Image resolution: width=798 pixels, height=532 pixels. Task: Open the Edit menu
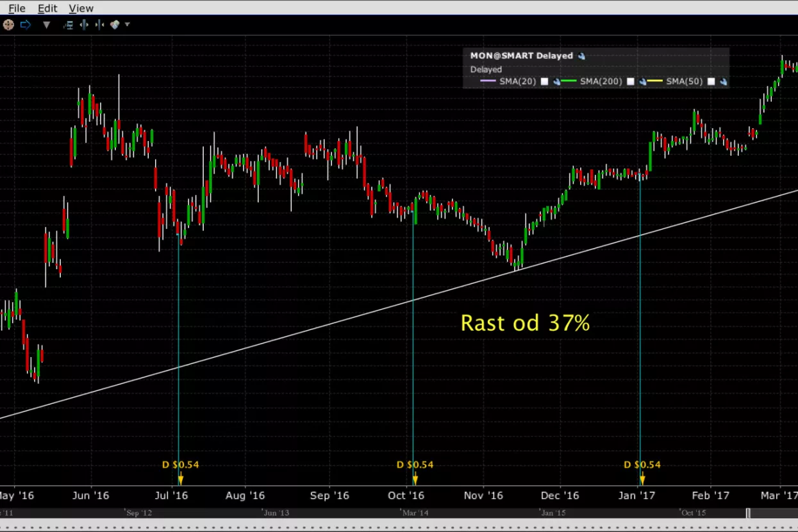(47, 8)
